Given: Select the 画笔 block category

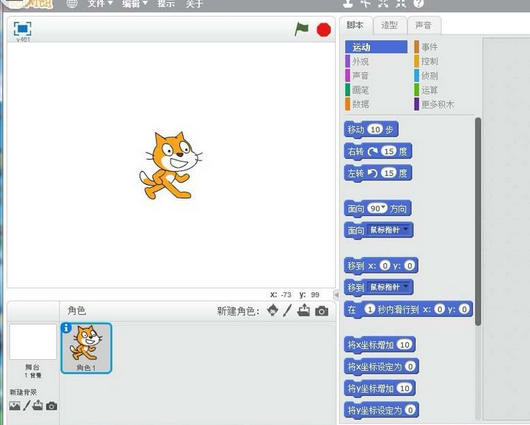Looking at the screenshot, I should pyautogui.click(x=376, y=90).
